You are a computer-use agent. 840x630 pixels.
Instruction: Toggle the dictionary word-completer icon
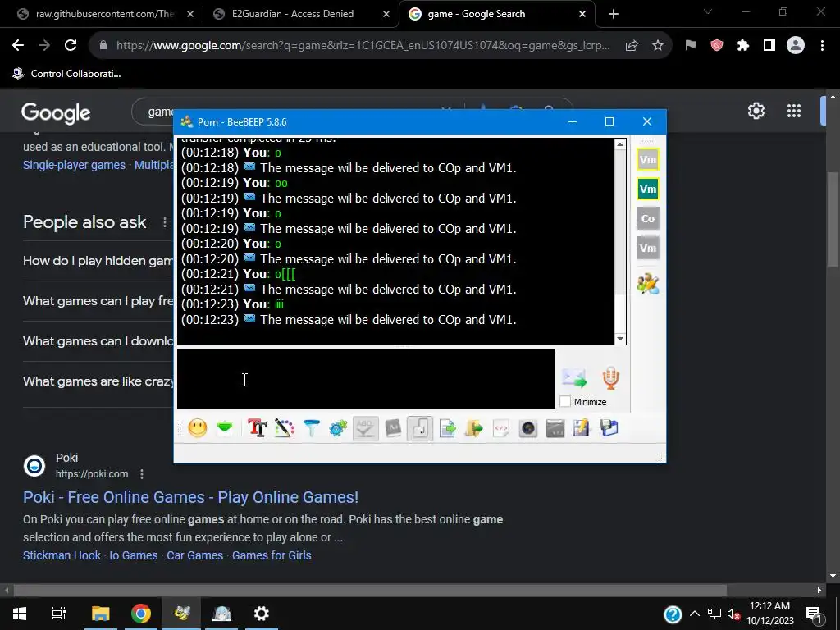tap(393, 428)
